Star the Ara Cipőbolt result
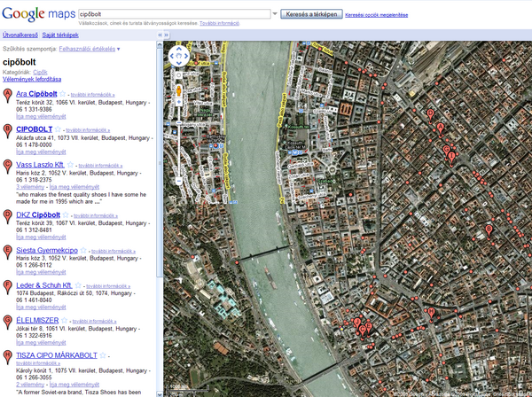The height and width of the screenshot is (397, 532). (x=62, y=94)
